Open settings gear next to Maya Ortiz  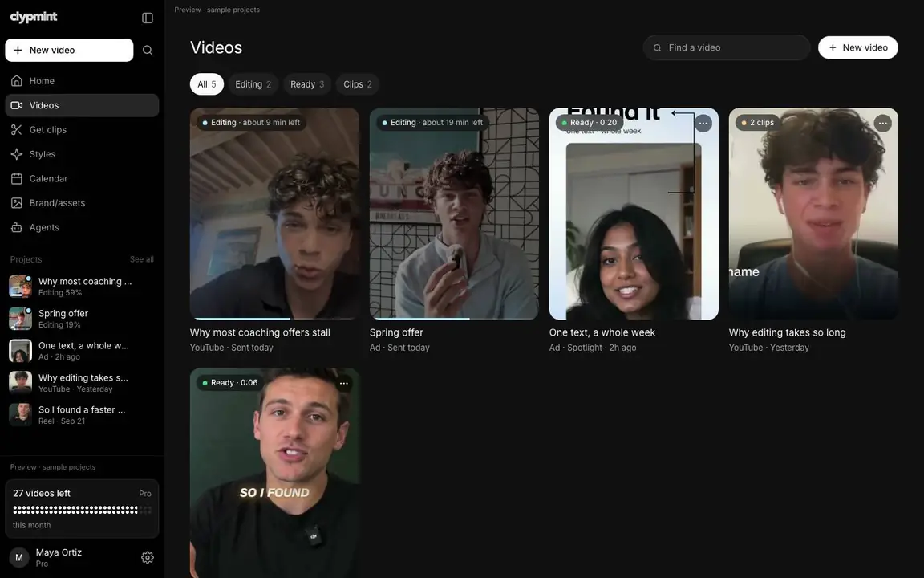click(148, 557)
